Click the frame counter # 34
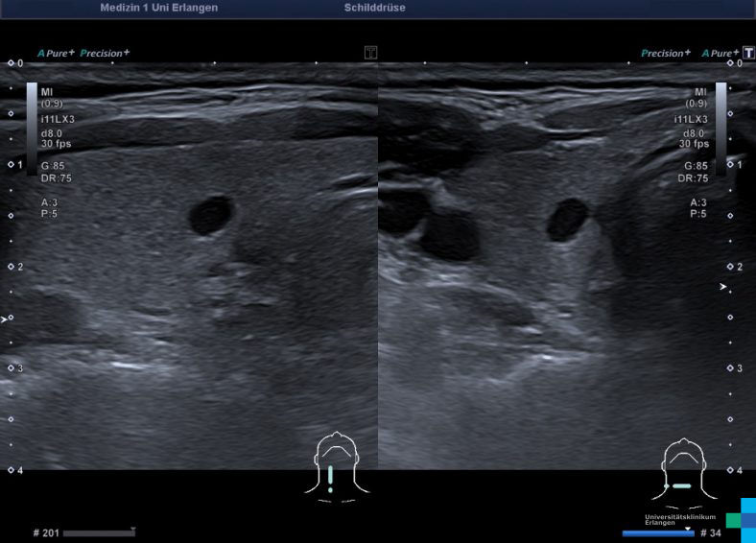This screenshot has width=756, height=543. pyautogui.click(x=710, y=532)
